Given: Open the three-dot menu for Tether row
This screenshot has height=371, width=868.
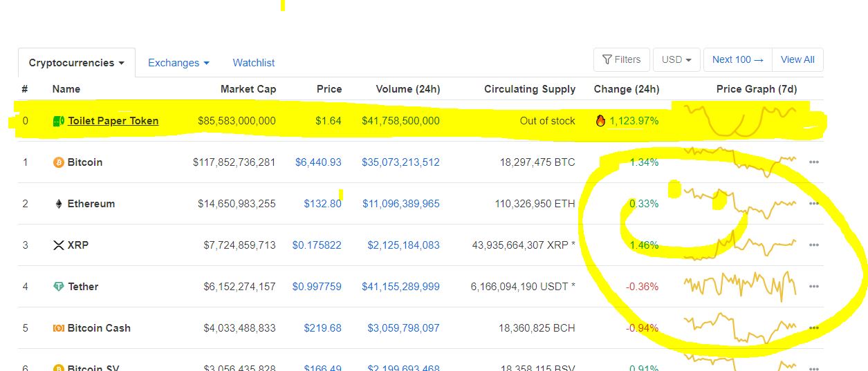Looking at the screenshot, I should pos(813,287).
